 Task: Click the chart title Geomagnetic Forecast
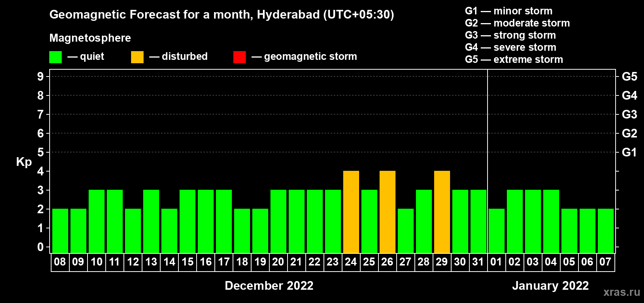tap(222, 14)
